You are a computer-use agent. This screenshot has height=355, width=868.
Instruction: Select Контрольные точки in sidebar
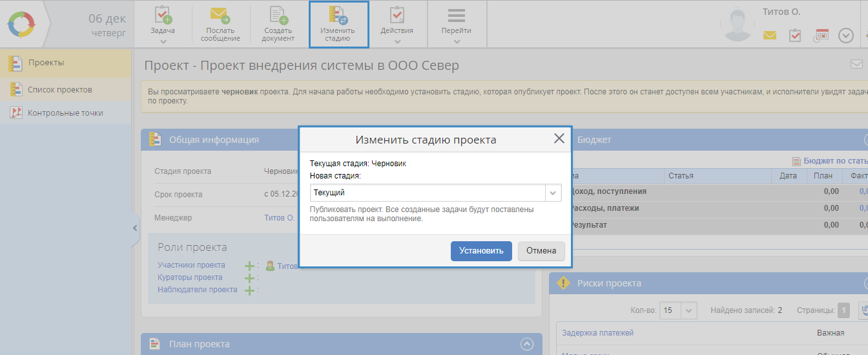coord(65,113)
